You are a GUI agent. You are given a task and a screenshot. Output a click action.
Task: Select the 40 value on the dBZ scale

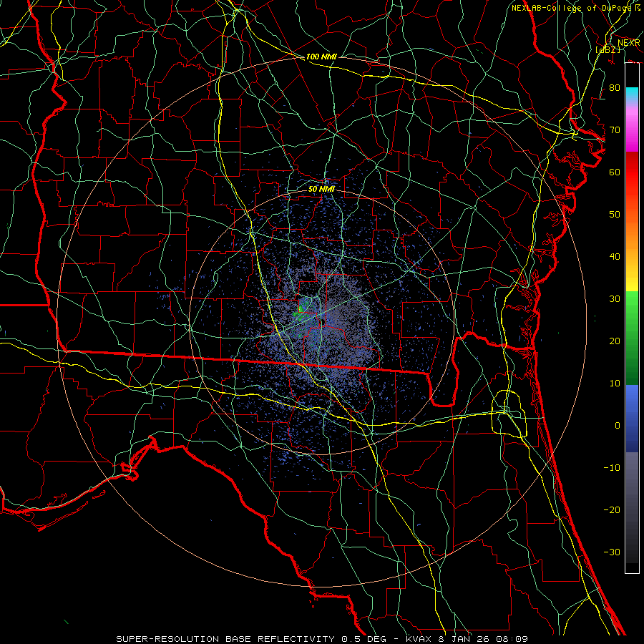[615, 257]
